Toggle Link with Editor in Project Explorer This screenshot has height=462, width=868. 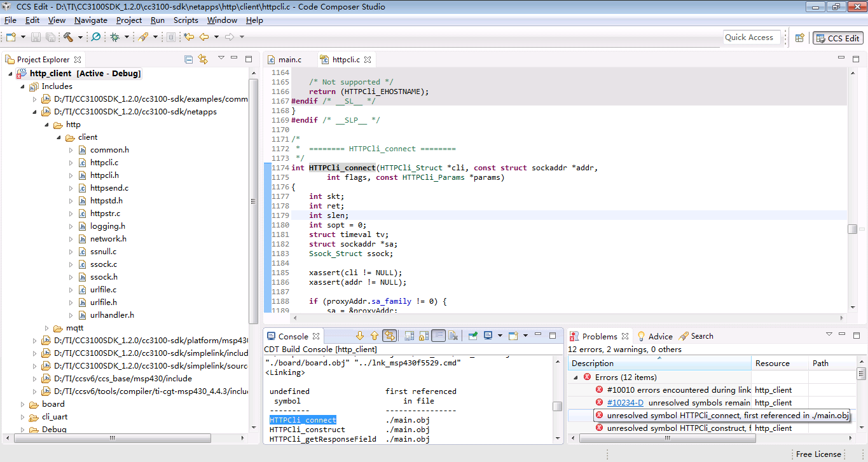pyautogui.click(x=203, y=60)
